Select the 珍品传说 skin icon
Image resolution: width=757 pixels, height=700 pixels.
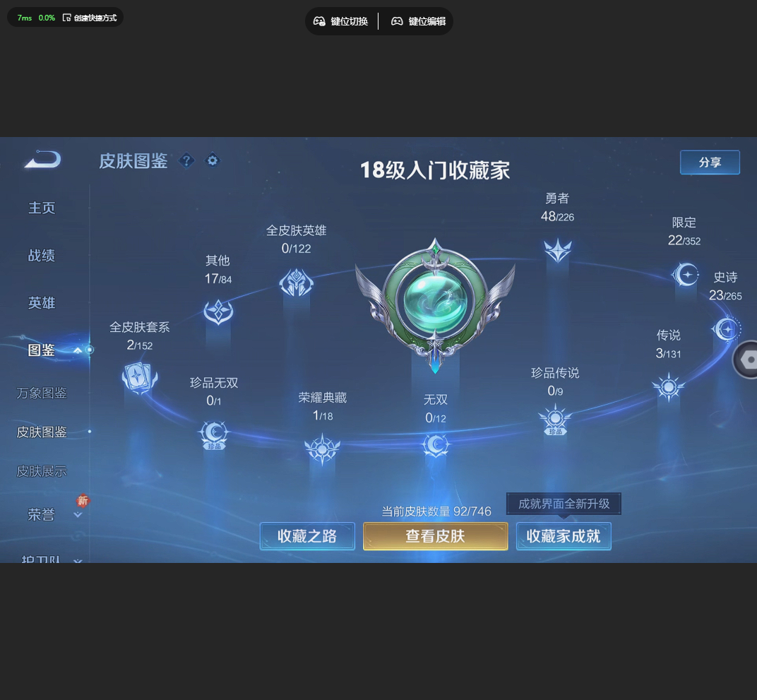coord(555,420)
